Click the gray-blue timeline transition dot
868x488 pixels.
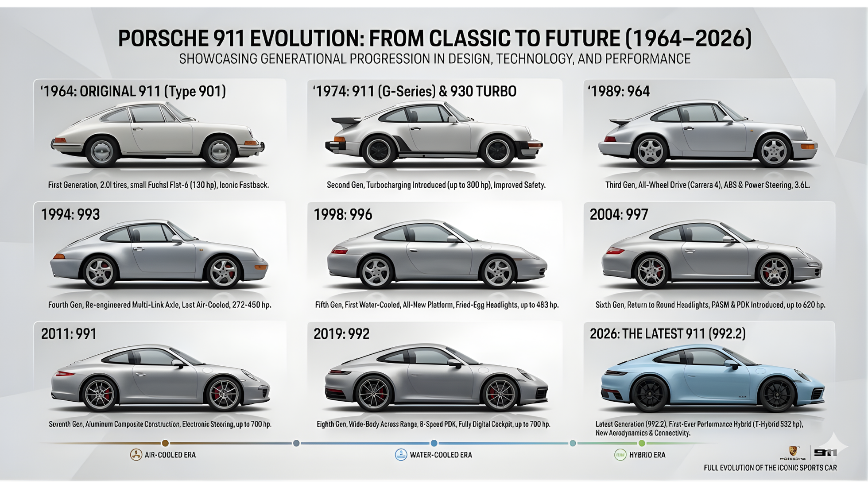pyautogui.click(x=296, y=443)
